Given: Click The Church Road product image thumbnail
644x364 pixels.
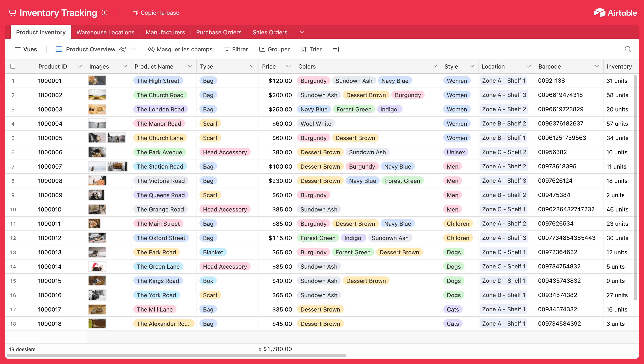Looking at the screenshot, I should [x=97, y=95].
